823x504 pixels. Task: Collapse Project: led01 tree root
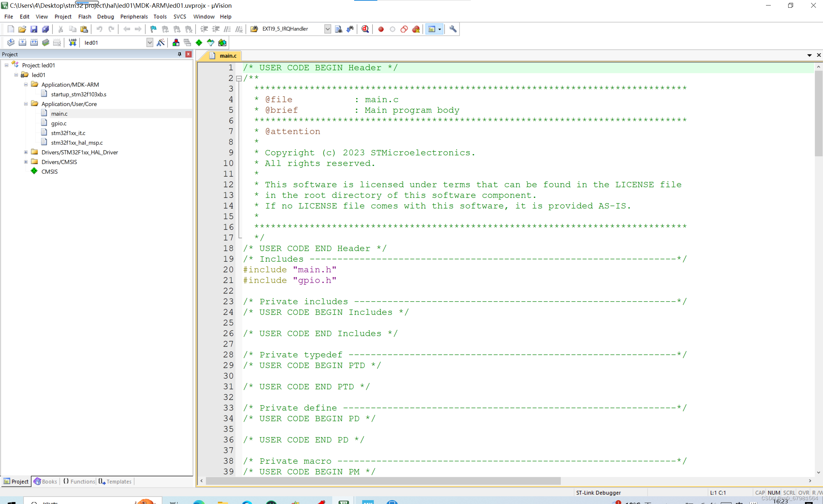click(x=7, y=65)
